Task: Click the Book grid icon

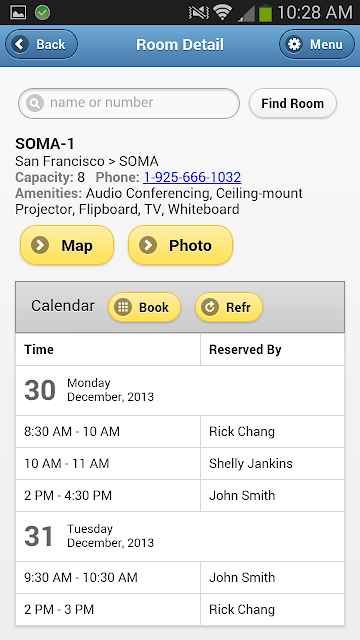Action: pyautogui.click(x=122, y=307)
